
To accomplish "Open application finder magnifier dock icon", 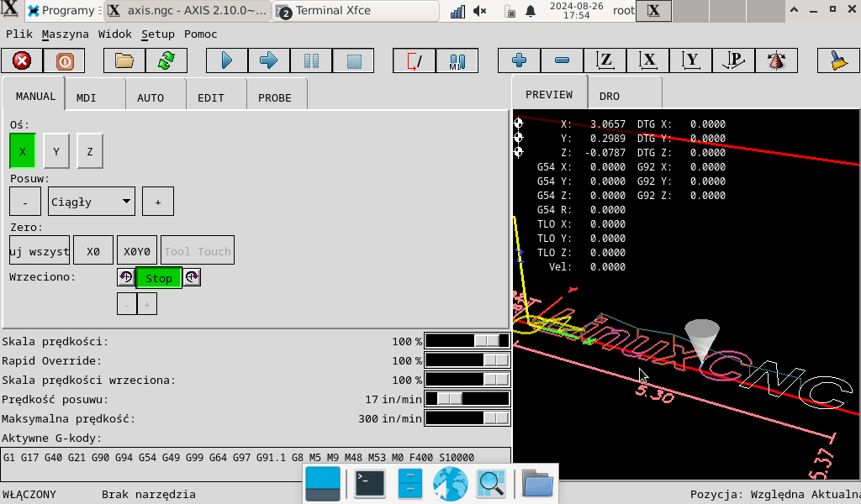I will pyautogui.click(x=491, y=483).
